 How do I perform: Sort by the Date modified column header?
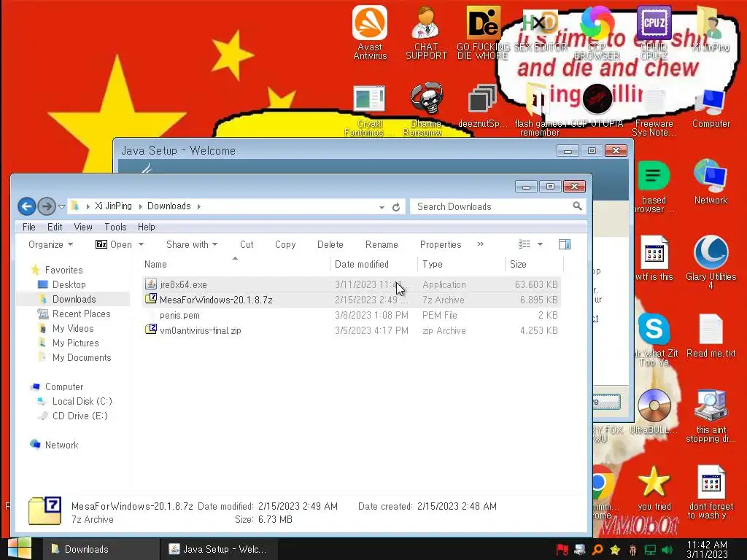click(x=373, y=264)
